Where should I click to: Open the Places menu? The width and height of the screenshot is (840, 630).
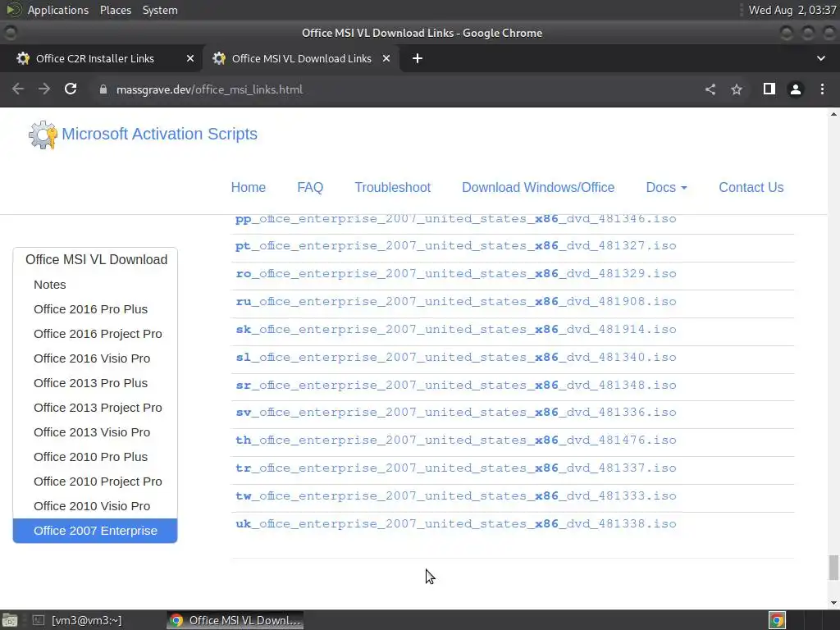point(115,10)
